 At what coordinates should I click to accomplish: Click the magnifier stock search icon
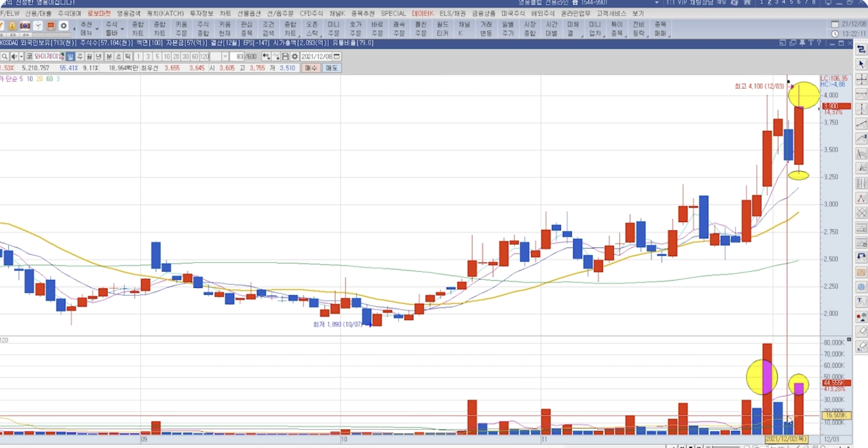coord(4,57)
